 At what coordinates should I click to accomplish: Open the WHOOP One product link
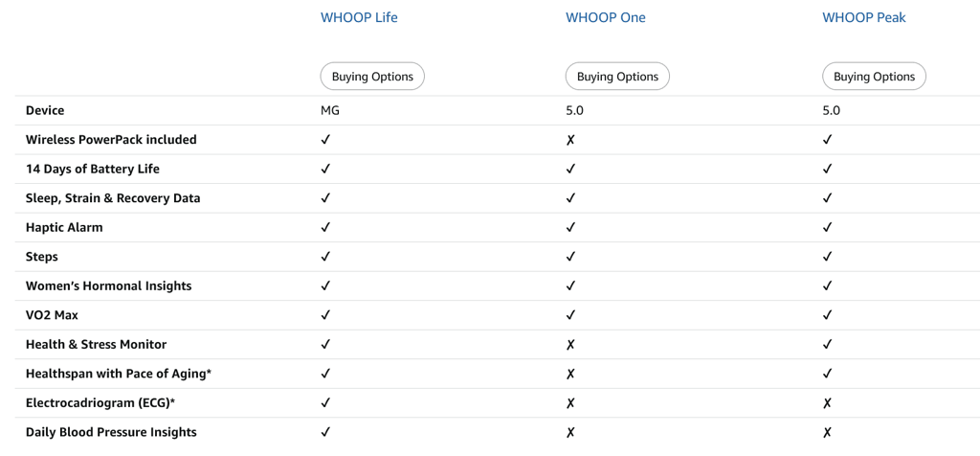click(x=605, y=17)
